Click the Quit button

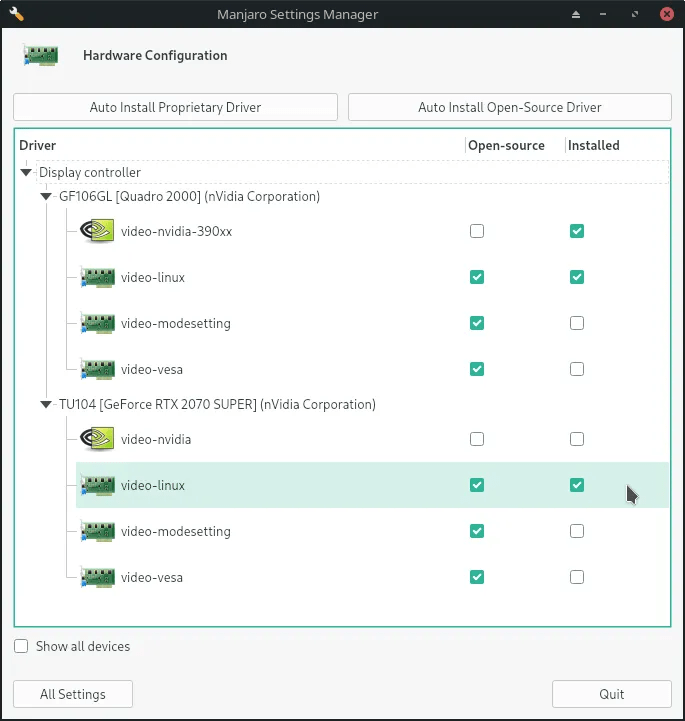(611, 694)
